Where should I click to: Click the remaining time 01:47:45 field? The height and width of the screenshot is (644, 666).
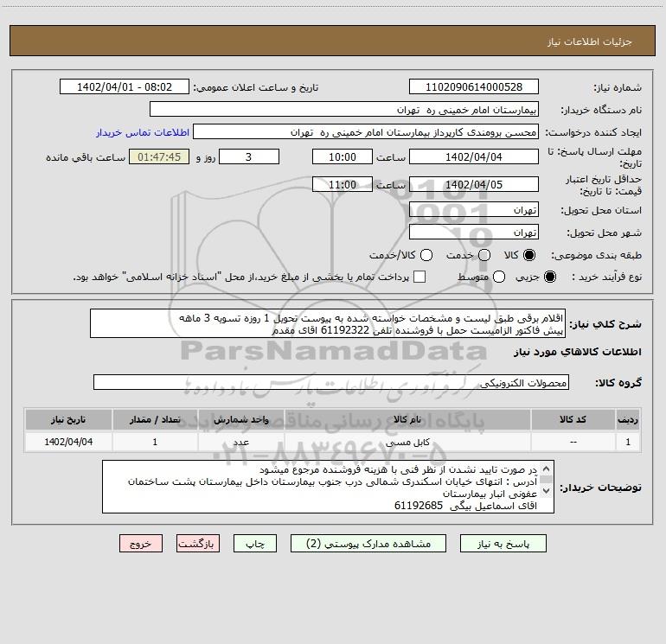[x=159, y=156]
